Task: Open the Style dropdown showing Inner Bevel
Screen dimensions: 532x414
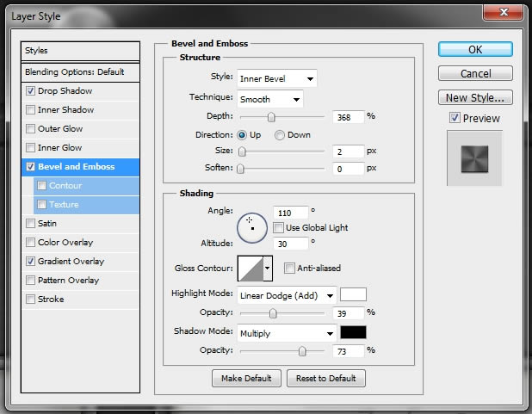Action: pyautogui.click(x=277, y=78)
